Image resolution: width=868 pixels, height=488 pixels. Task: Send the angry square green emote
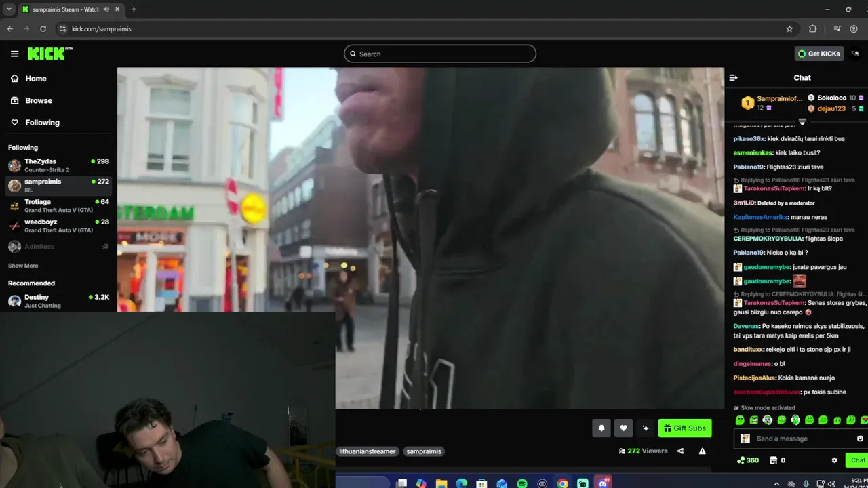(x=753, y=420)
